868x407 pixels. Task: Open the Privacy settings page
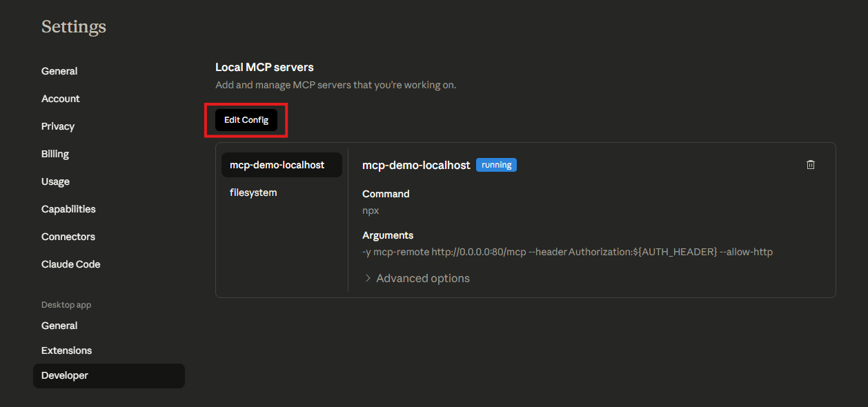pyautogui.click(x=58, y=126)
